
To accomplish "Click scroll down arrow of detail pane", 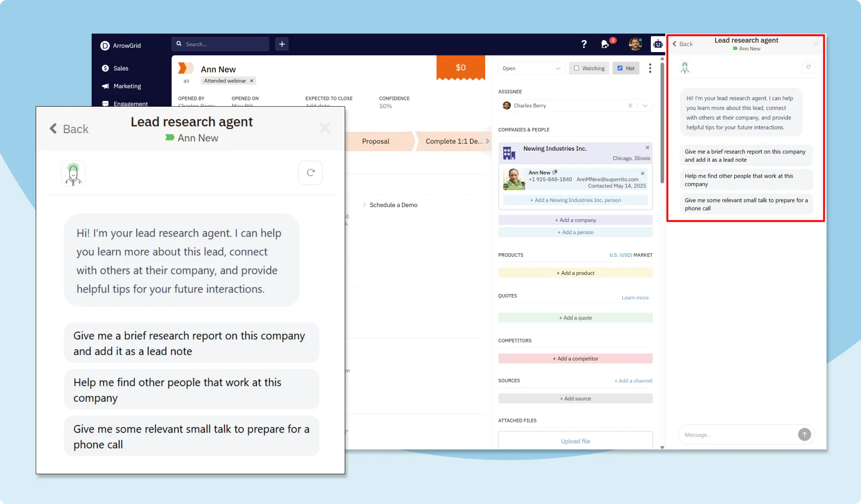I will [662, 447].
